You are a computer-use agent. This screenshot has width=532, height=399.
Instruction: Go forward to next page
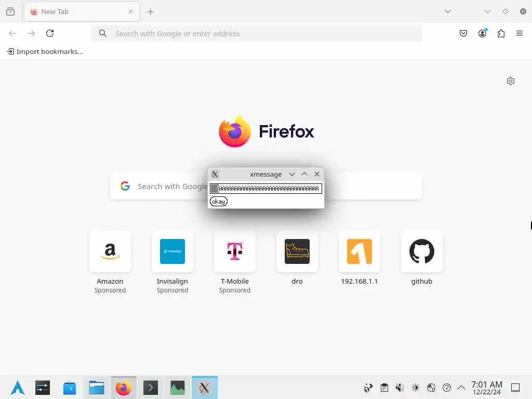31,33
